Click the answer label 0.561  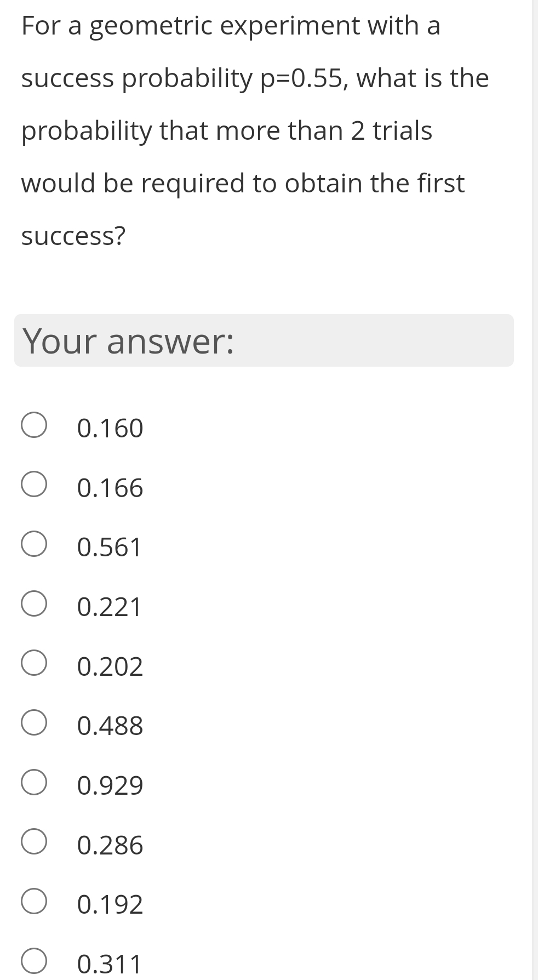coord(109,547)
